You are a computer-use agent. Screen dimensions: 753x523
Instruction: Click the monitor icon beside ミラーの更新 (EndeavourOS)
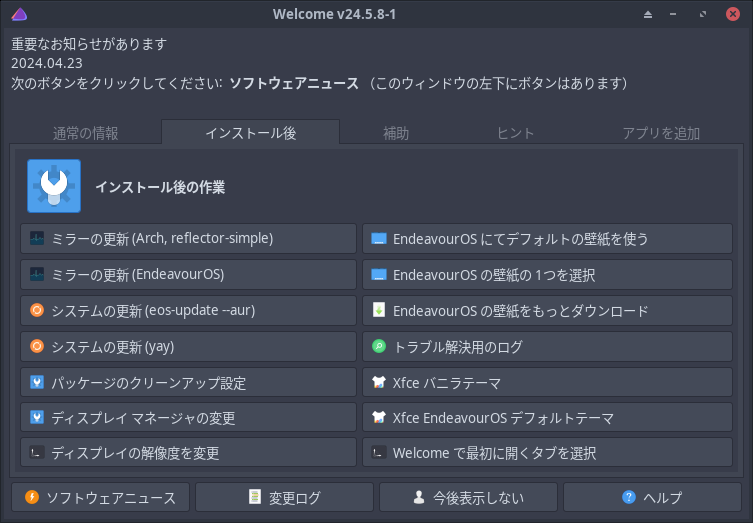tap(37, 274)
